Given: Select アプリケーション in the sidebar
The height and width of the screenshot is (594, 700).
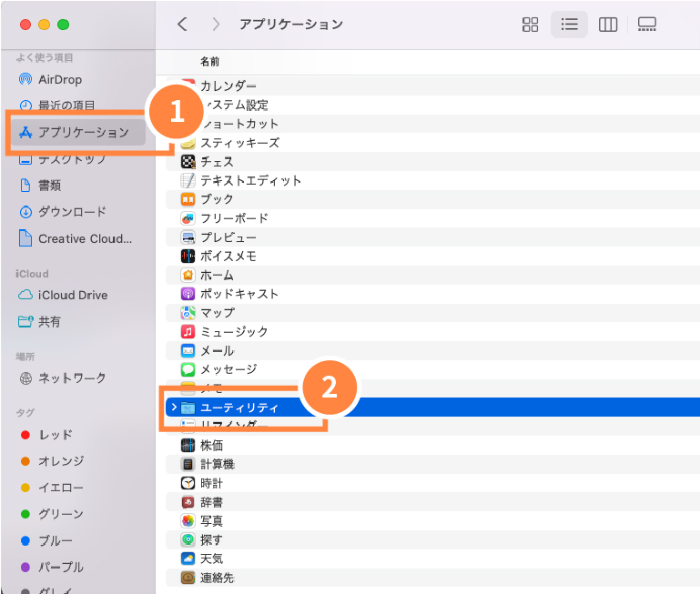Looking at the screenshot, I should pos(78,132).
